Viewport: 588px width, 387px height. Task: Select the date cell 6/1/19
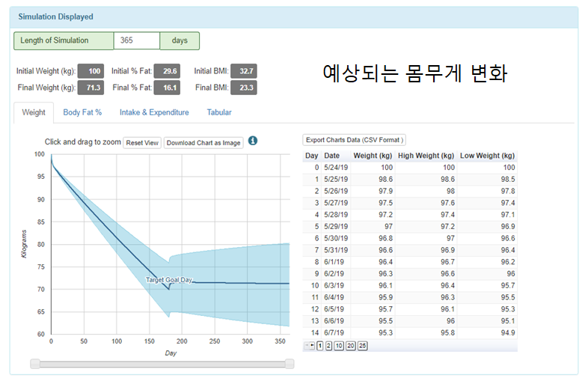tap(334, 262)
